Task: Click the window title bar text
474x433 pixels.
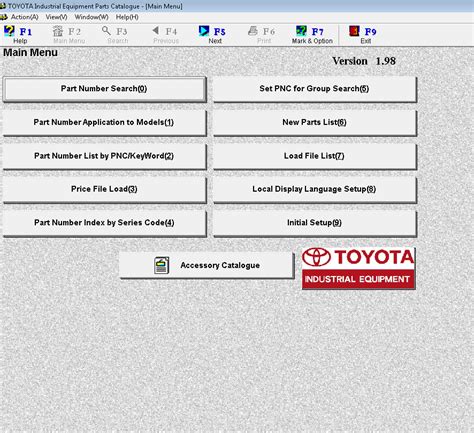Action: [x=95, y=6]
